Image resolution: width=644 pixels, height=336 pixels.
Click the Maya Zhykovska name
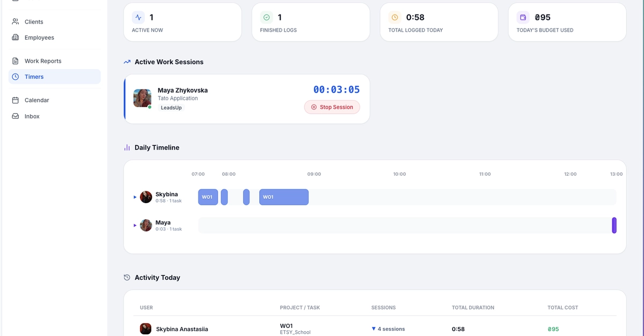tap(182, 90)
